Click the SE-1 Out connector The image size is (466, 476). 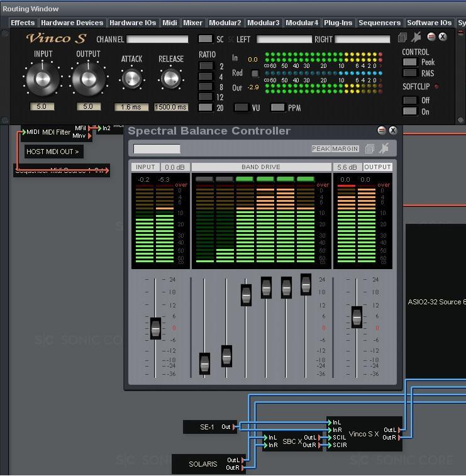click(234, 427)
